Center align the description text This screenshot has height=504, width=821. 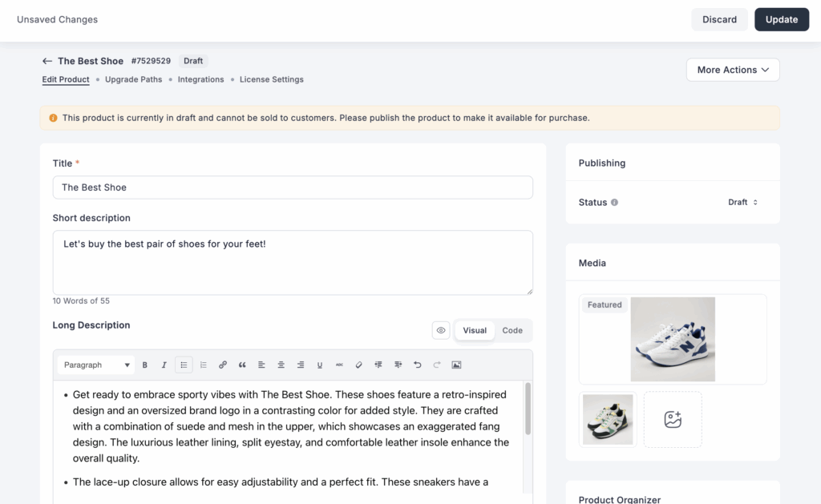281,365
